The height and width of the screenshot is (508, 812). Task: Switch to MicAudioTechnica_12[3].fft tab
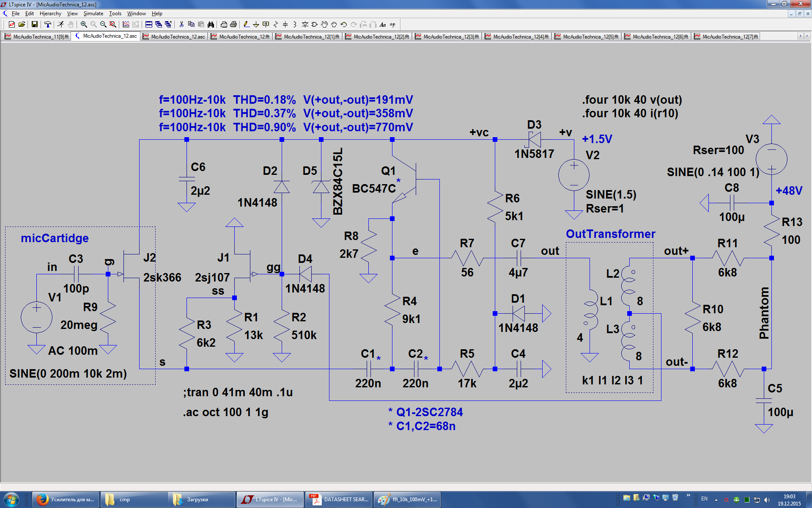tap(447, 37)
